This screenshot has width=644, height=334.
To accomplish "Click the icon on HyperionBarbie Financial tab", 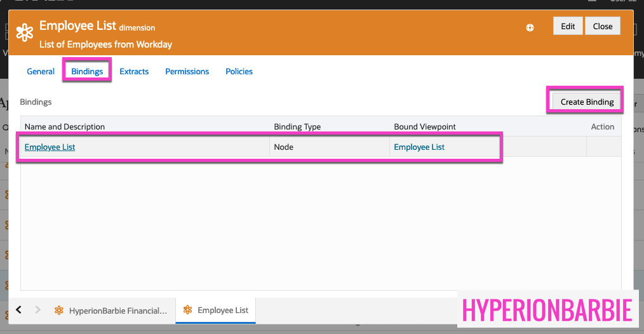I will coord(59,311).
